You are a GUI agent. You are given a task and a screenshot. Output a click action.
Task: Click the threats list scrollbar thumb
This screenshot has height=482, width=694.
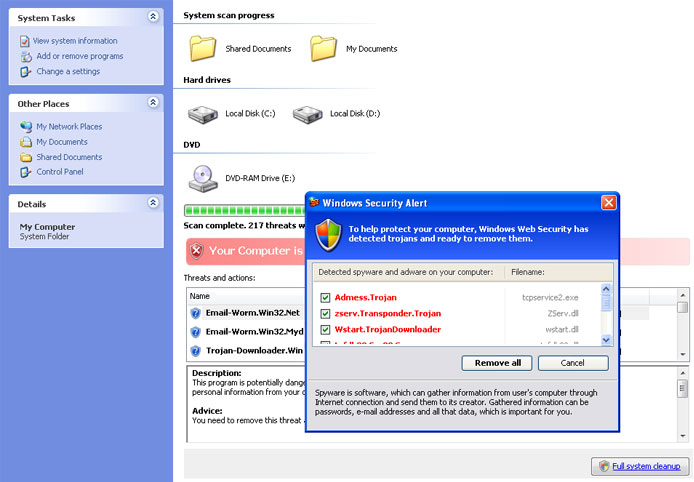pos(683,307)
